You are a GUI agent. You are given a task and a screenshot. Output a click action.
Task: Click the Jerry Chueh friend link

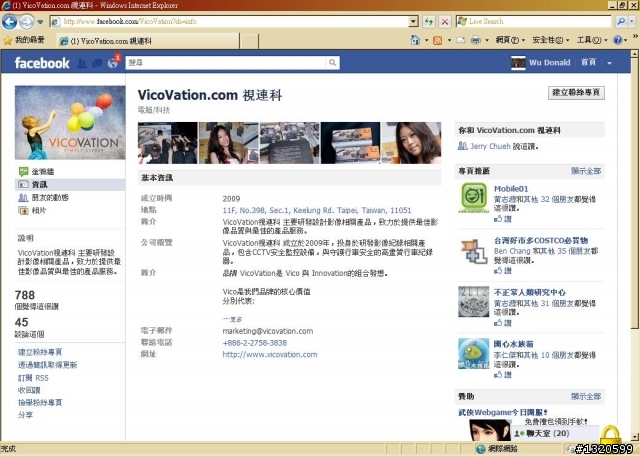(x=490, y=146)
